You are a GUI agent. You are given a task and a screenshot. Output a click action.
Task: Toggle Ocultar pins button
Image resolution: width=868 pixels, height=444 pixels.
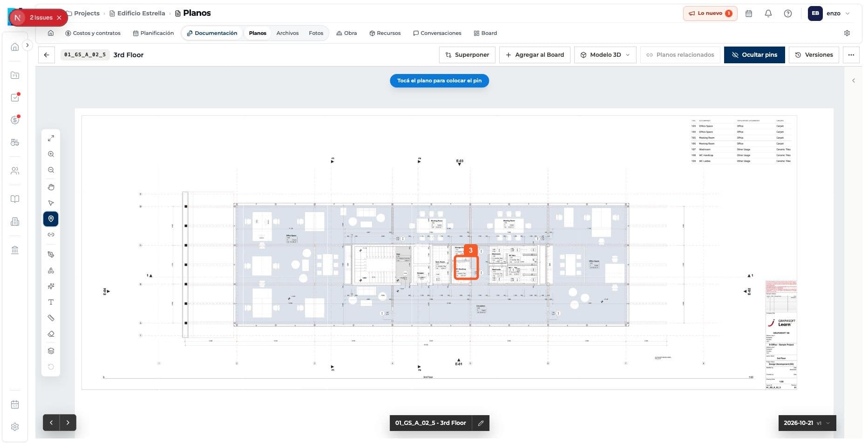[x=754, y=55]
